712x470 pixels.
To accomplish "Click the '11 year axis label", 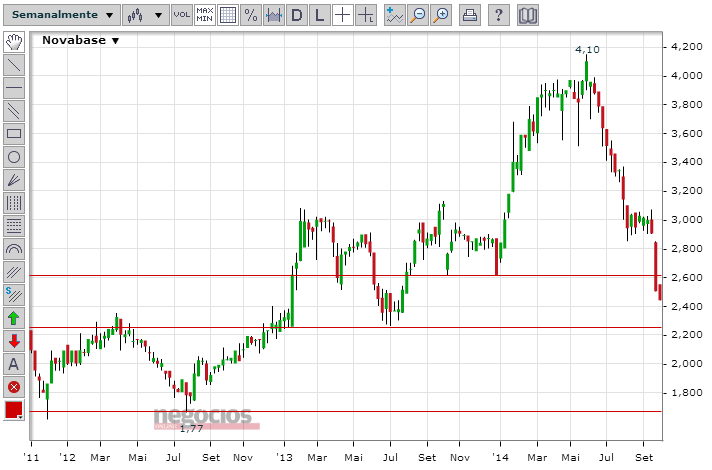I will click(x=31, y=457).
